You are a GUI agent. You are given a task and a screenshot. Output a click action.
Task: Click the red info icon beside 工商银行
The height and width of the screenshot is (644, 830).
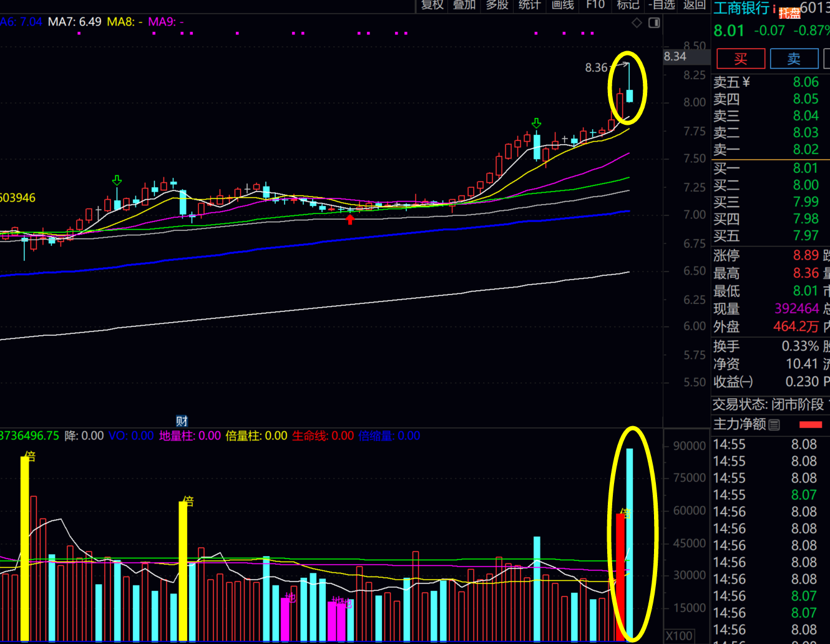tap(774, 9)
